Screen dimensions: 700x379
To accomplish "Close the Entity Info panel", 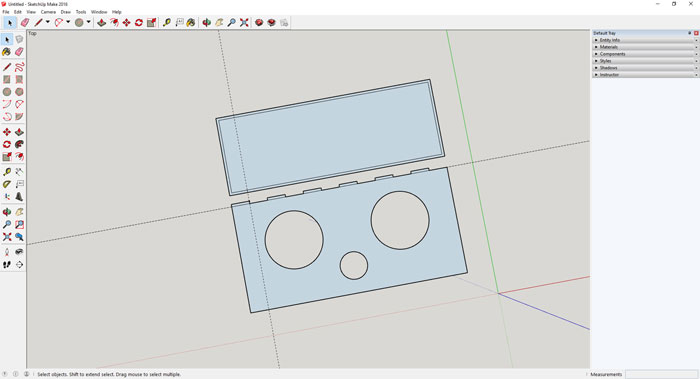I will 696,40.
